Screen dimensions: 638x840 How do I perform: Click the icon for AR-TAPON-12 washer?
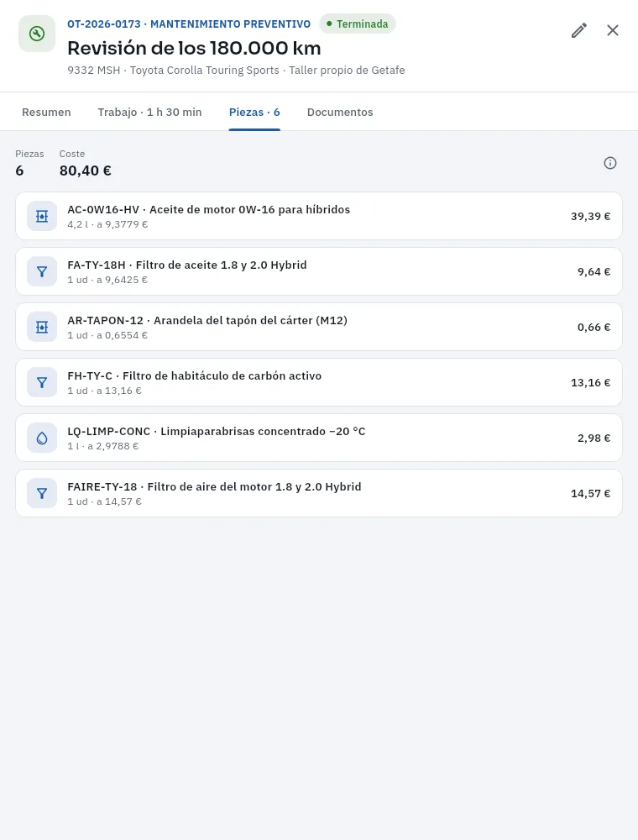click(x=42, y=327)
